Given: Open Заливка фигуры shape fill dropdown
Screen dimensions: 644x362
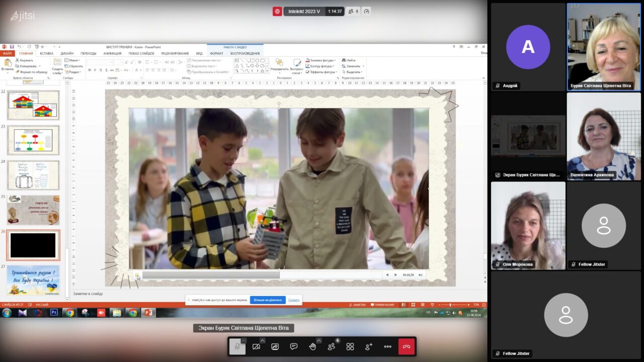Looking at the screenshot, I should (321, 60).
